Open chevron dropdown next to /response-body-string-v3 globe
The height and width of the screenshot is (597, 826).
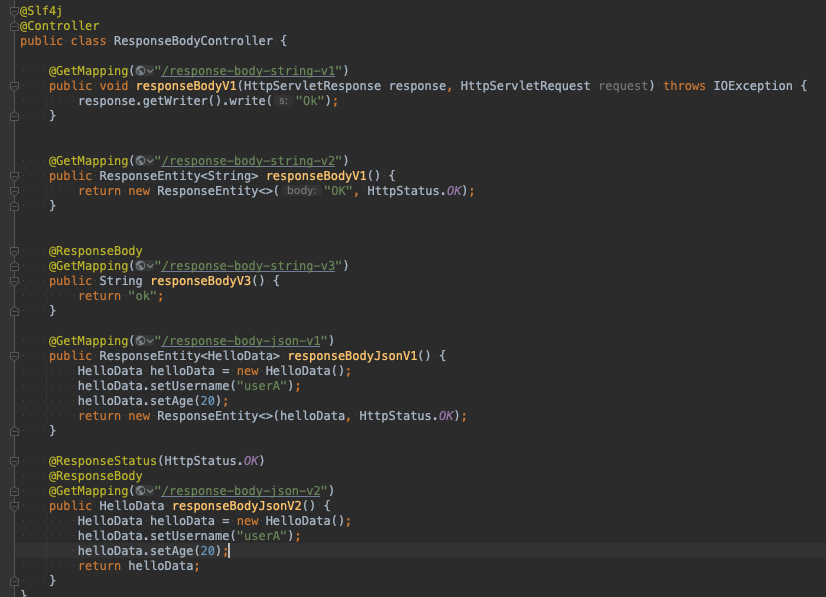tap(150, 267)
